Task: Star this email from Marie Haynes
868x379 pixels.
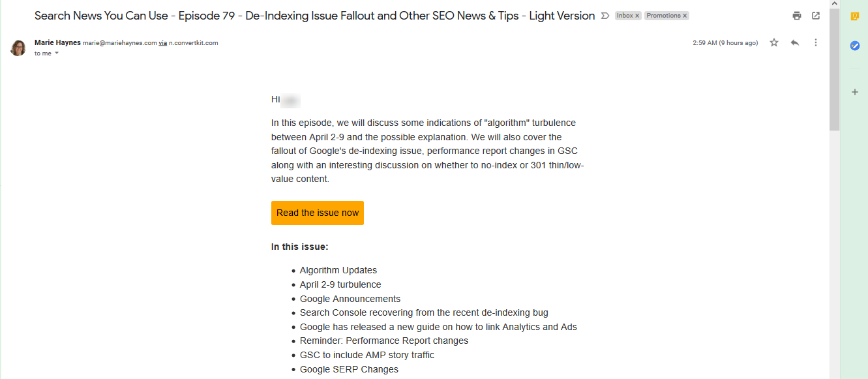Action: point(774,42)
